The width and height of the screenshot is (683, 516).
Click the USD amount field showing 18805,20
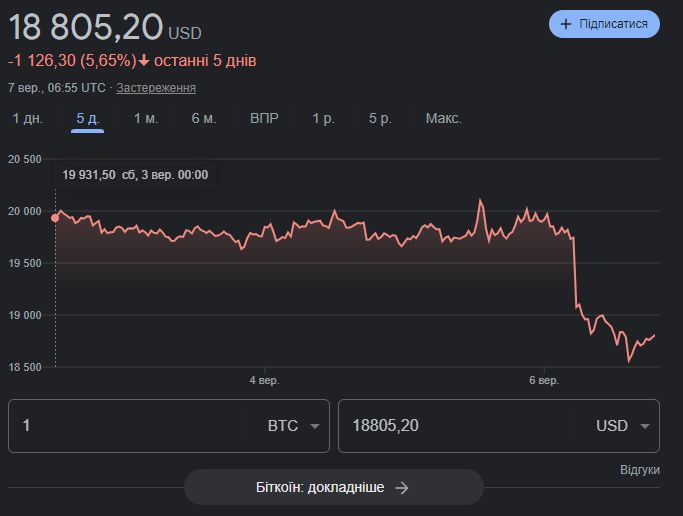(x=462, y=425)
